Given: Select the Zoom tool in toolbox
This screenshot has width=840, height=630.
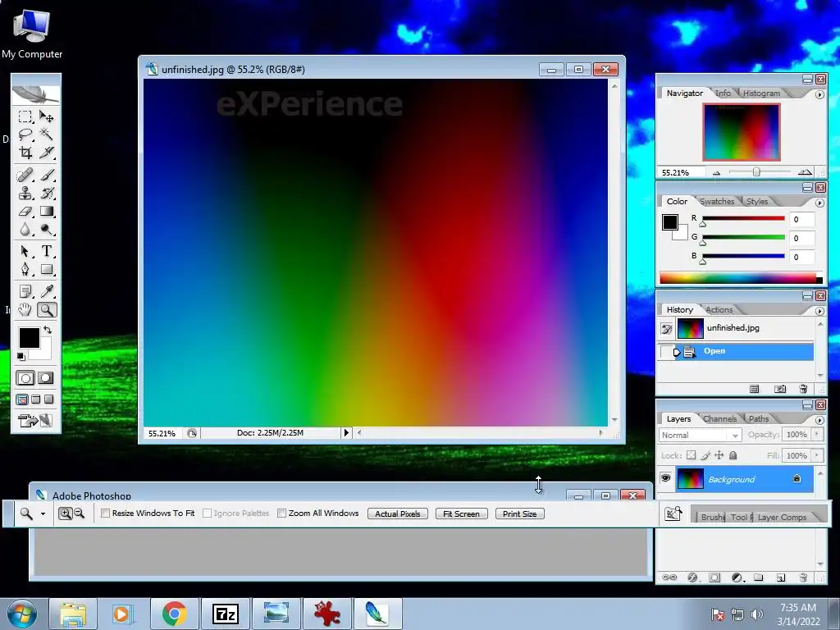Looking at the screenshot, I should pos(47,309).
